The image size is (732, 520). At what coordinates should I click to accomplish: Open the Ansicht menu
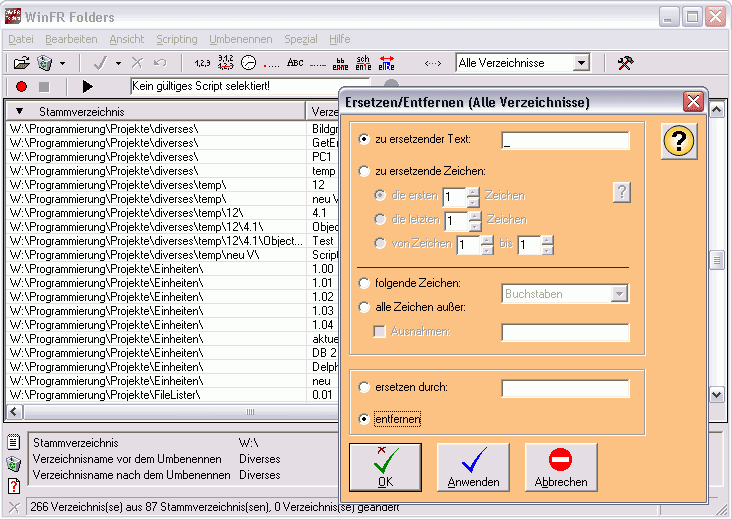(127, 39)
